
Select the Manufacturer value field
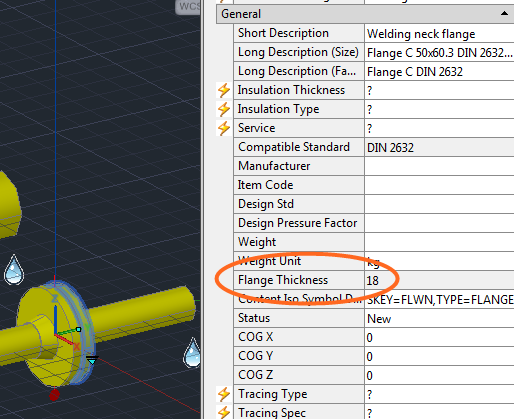click(x=440, y=166)
